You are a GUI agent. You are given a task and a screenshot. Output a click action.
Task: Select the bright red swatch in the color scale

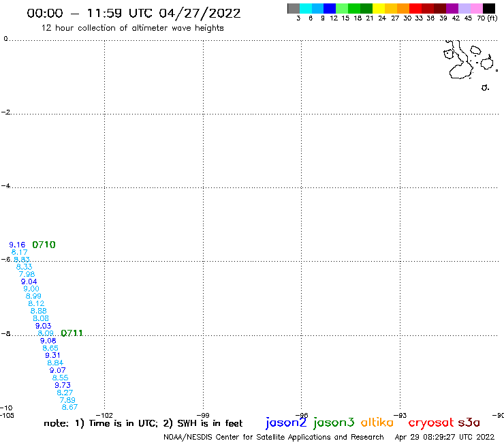pyautogui.click(x=415, y=8)
